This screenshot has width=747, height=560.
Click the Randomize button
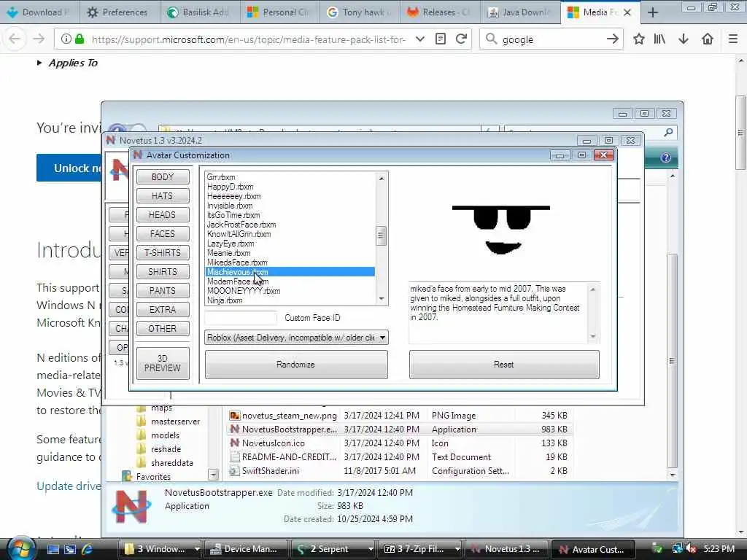296,365
